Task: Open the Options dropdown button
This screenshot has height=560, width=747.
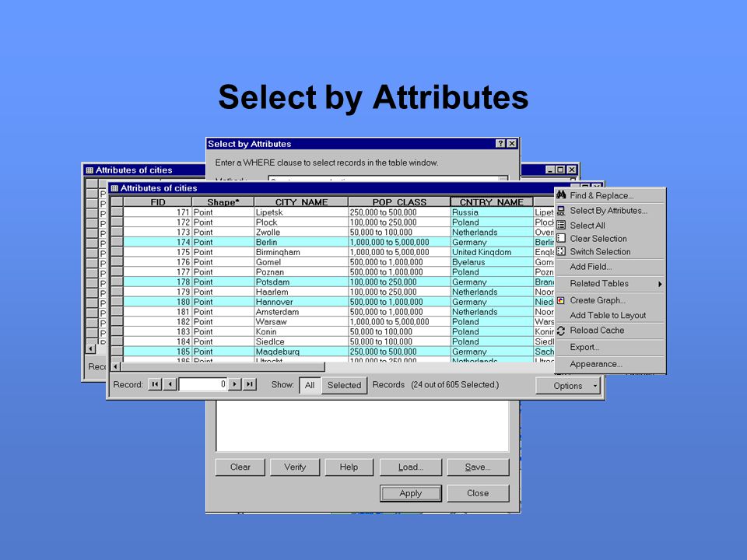Action: 567,386
